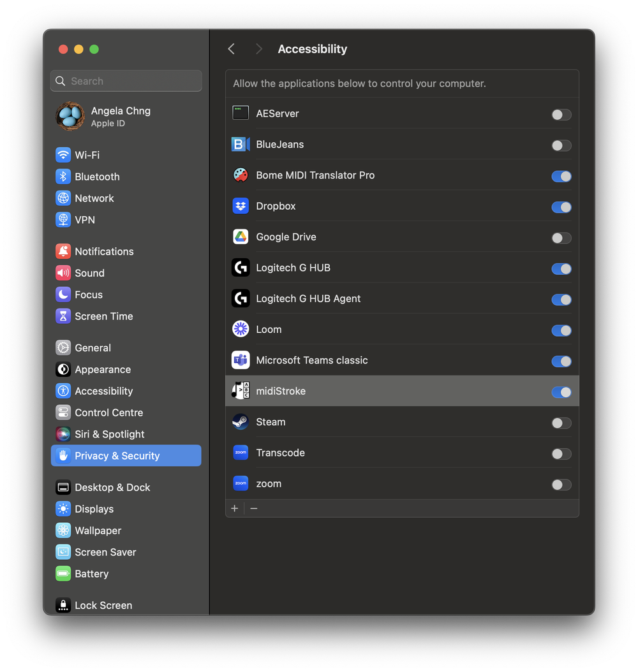Turn off the Dropbox toggle
Image resolution: width=638 pixels, height=672 pixels.
pyautogui.click(x=561, y=207)
